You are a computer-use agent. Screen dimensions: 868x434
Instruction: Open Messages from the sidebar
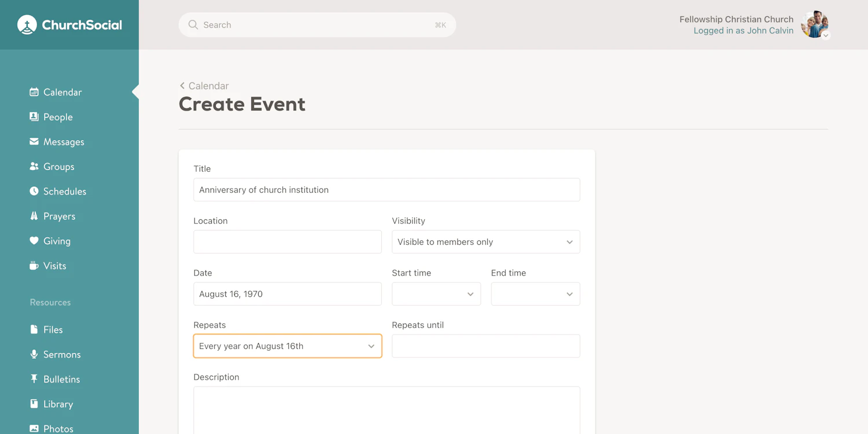(x=34, y=142)
